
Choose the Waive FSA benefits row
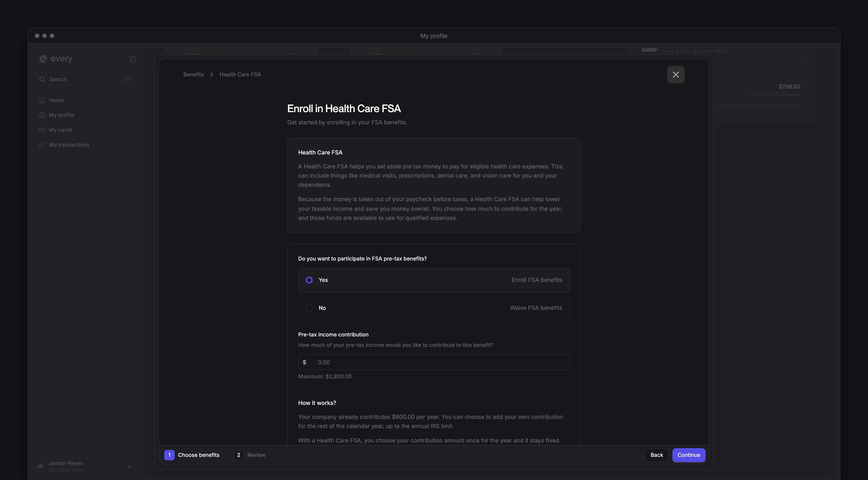pos(434,308)
